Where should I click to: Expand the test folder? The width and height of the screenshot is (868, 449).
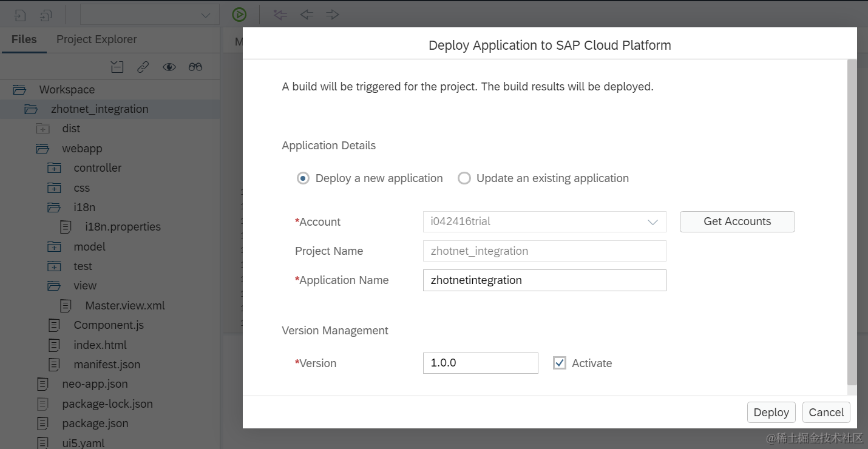(54, 266)
